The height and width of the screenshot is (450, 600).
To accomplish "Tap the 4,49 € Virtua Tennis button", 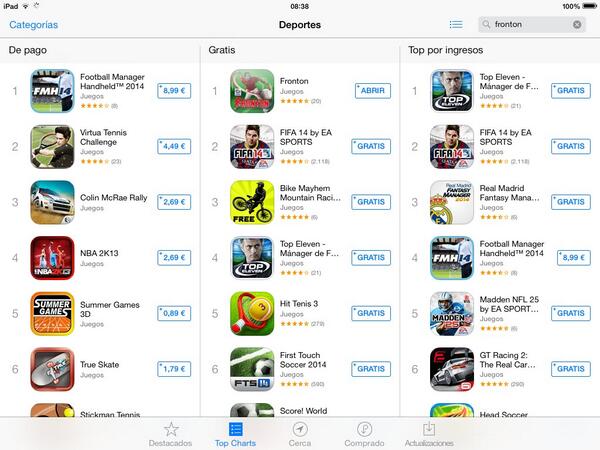I will pyautogui.click(x=174, y=146).
